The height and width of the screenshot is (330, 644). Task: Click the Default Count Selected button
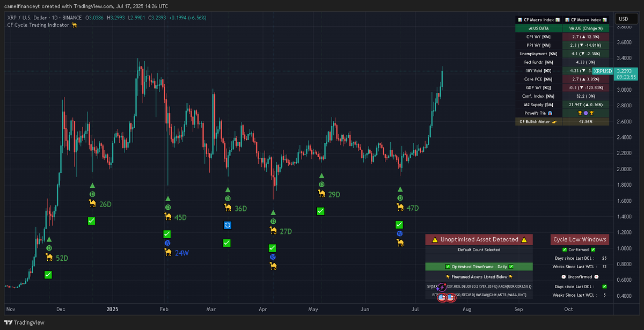coord(479,250)
